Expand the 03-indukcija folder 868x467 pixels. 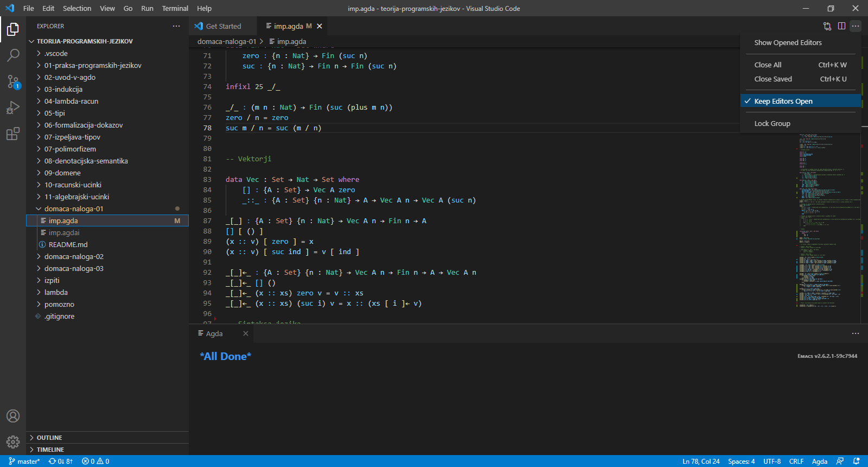[x=107, y=89]
